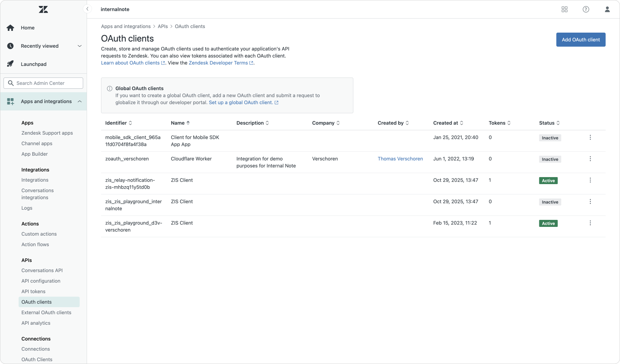
Task: Open API tokens page
Action: click(x=33, y=291)
